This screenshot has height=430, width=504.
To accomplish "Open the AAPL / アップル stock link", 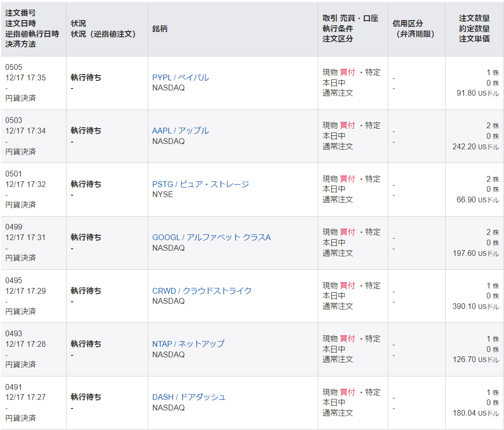I will click(x=180, y=131).
